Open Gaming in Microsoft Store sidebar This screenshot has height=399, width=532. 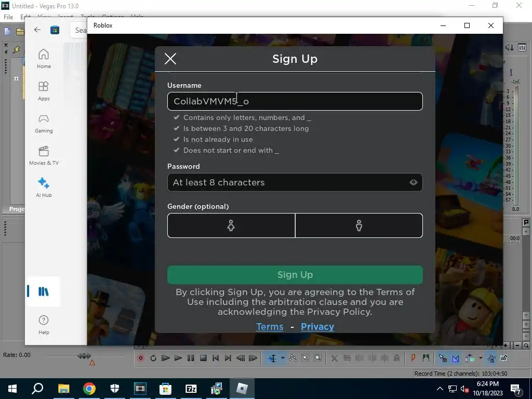click(44, 123)
